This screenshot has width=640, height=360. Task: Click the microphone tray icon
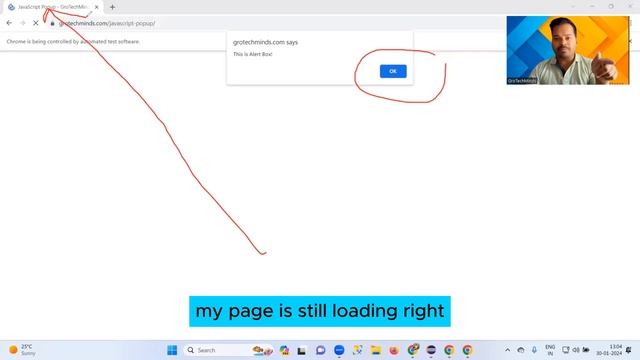click(x=534, y=350)
